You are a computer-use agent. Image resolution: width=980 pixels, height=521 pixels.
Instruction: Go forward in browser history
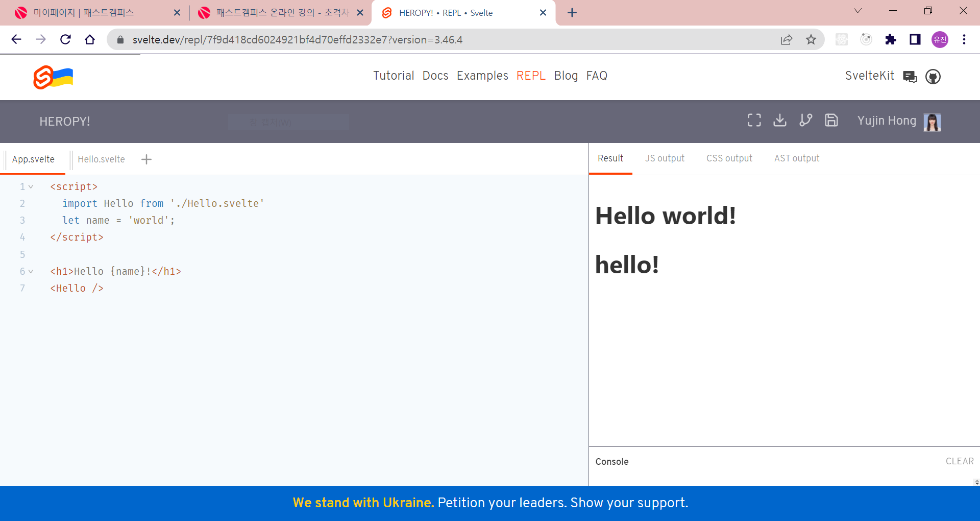pyautogui.click(x=41, y=39)
